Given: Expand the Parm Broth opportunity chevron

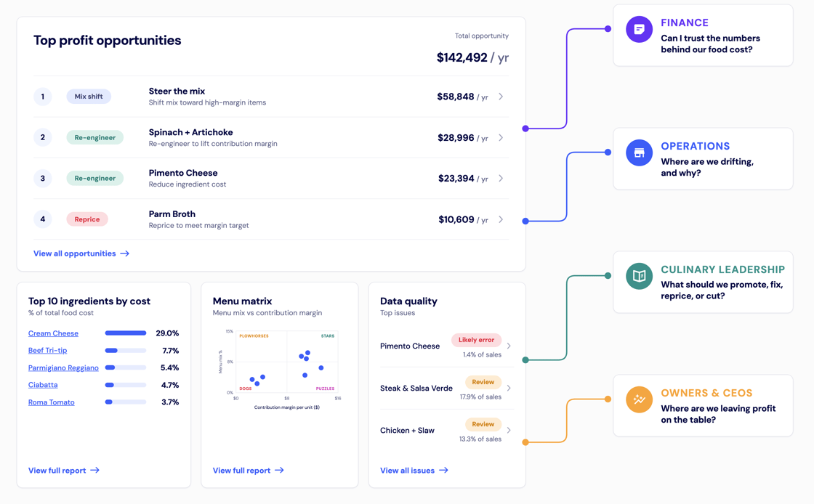Looking at the screenshot, I should (501, 219).
